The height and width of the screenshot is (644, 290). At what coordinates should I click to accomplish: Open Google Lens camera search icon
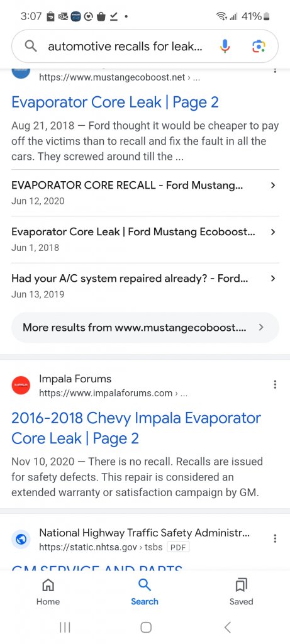pyautogui.click(x=259, y=47)
